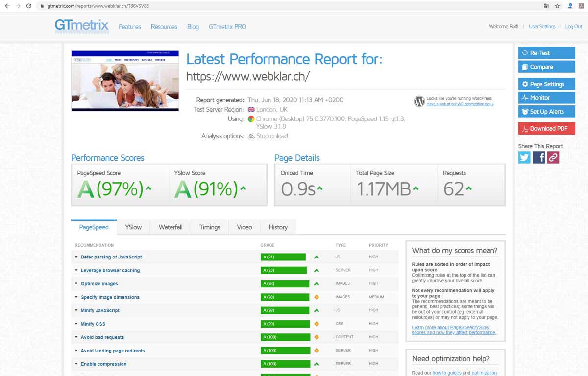Copy the report share link icon
588x376 pixels.
coord(553,157)
